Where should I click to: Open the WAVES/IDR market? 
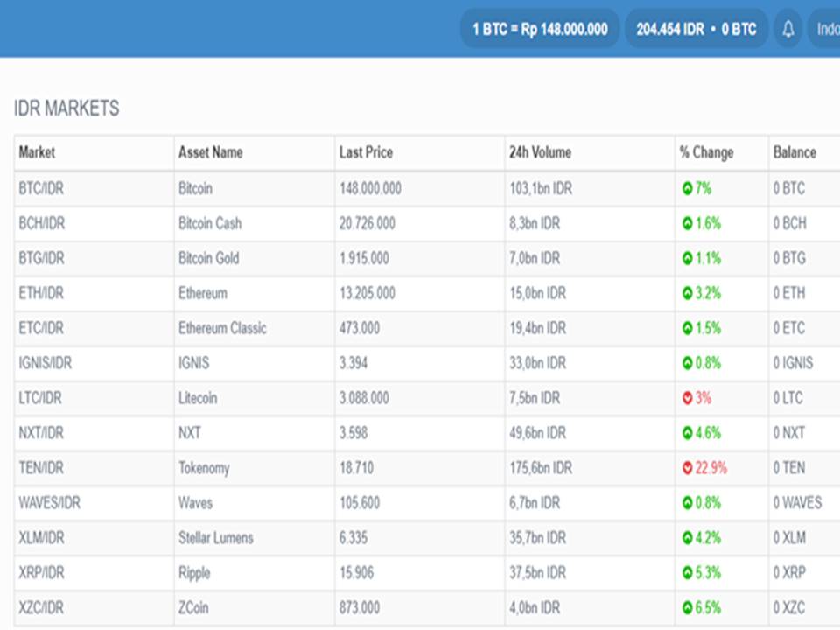coord(49,503)
